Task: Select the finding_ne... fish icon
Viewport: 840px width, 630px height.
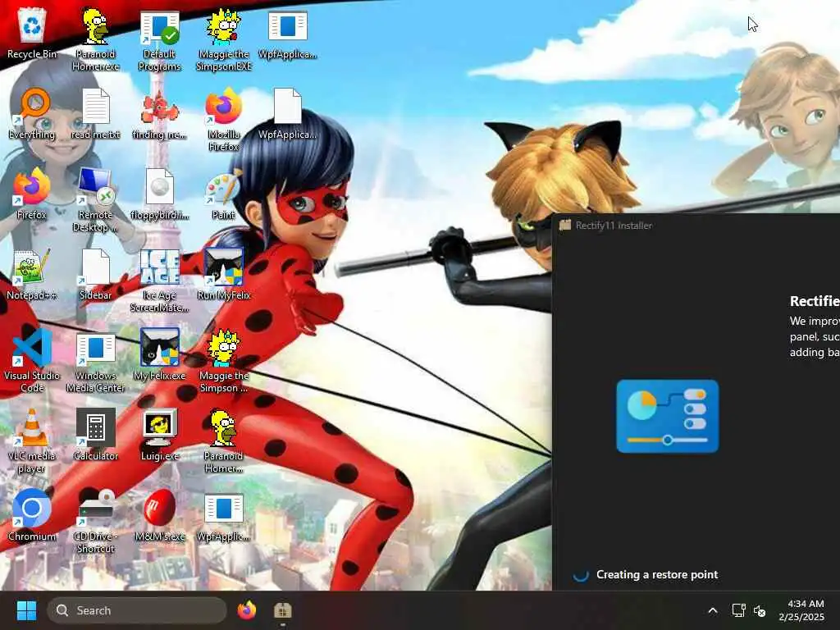Action: click(159, 113)
